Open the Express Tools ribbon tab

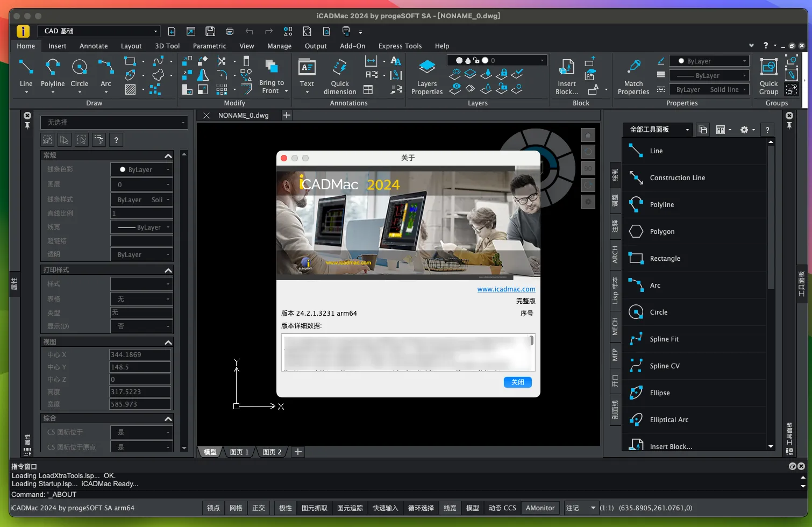coord(400,46)
